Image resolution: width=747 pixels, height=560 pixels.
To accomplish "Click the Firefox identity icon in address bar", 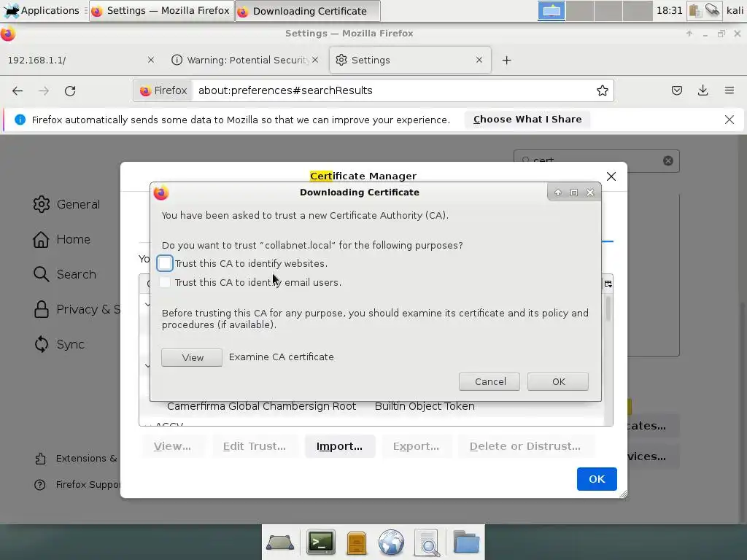I will (x=163, y=90).
